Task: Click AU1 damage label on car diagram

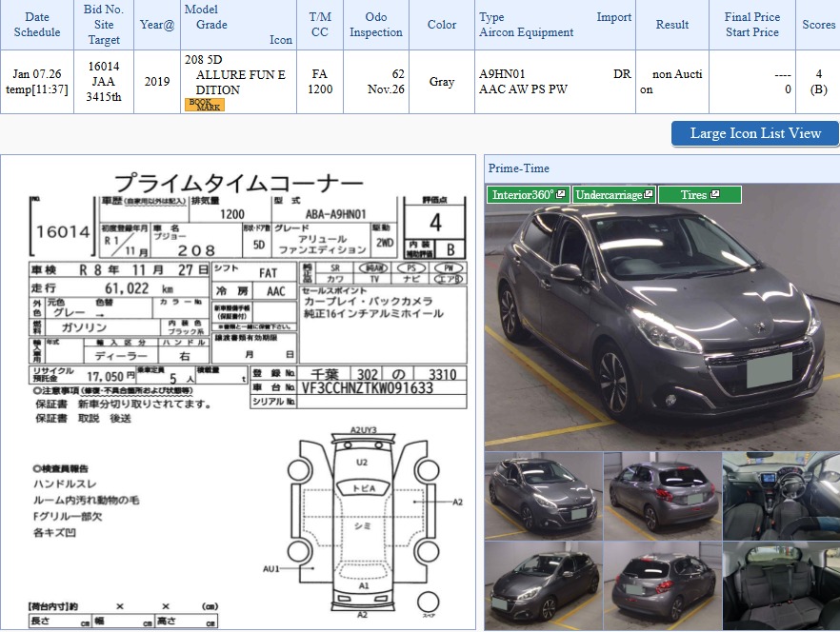Action: (x=270, y=569)
